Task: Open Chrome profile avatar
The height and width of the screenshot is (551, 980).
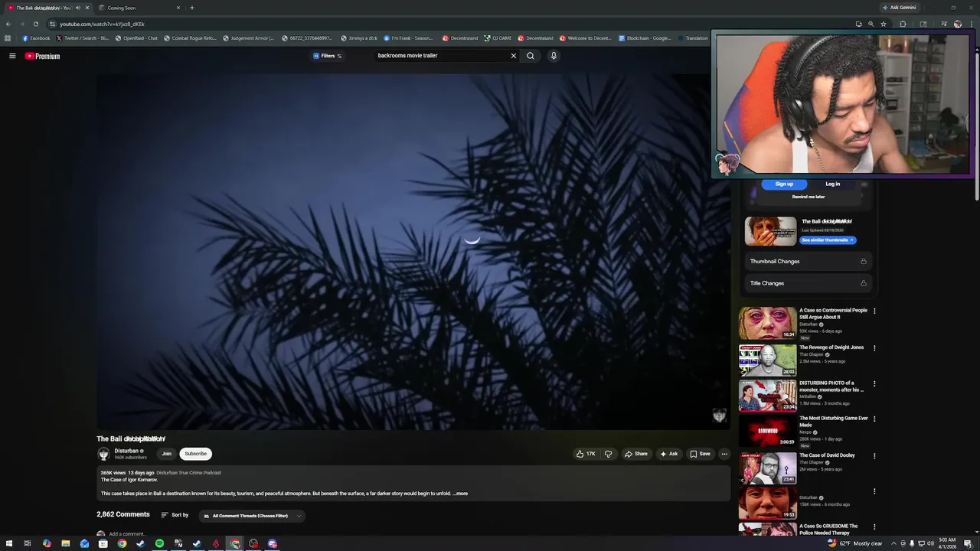Action: (x=958, y=24)
